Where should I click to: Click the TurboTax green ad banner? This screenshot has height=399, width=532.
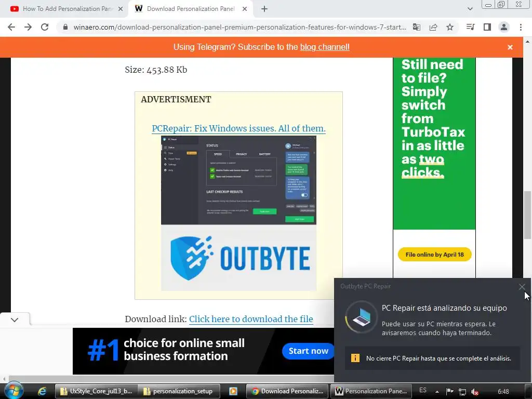(x=434, y=143)
